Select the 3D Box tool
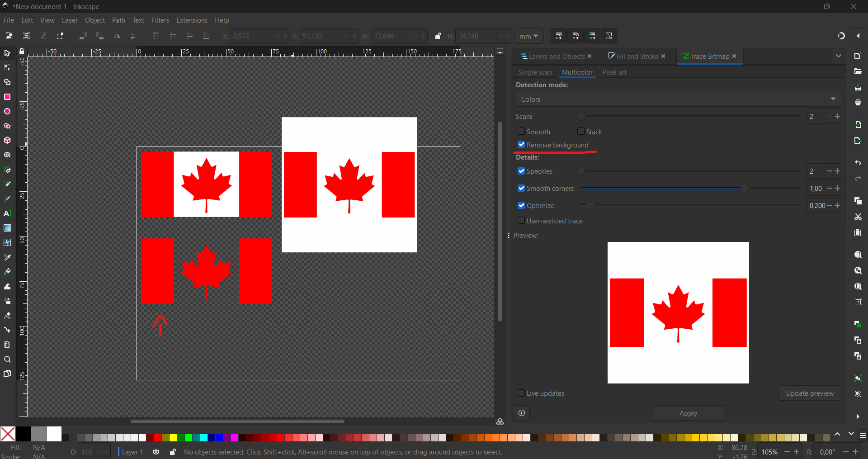Viewport: 868px width, 459px height. click(7, 140)
